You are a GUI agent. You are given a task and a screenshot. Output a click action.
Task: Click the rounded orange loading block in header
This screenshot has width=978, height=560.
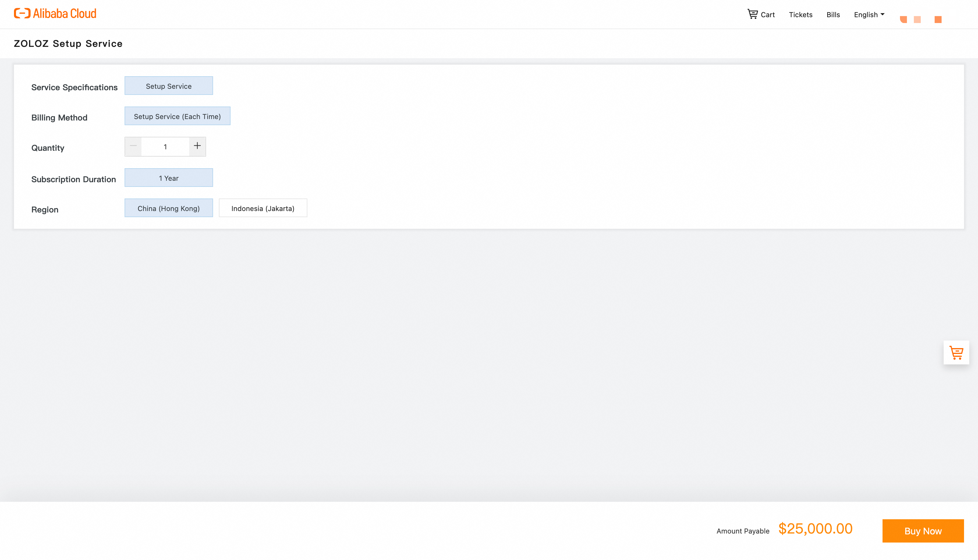coord(903,20)
